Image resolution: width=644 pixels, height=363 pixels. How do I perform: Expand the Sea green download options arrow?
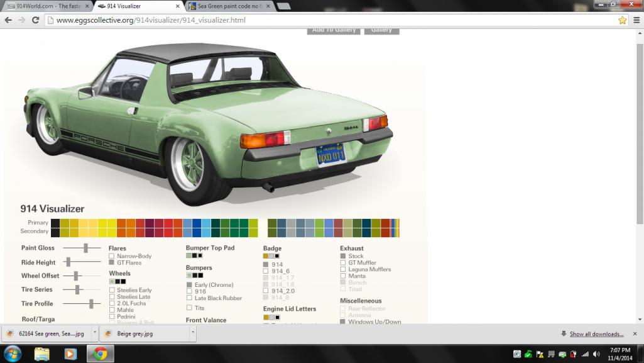tap(94, 332)
